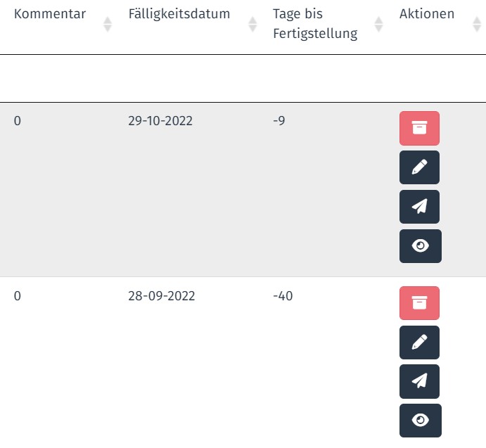Sort by Aktionen column arrows
The height and width of the screenshot is (448, 486).
click(x=477, y=24)
